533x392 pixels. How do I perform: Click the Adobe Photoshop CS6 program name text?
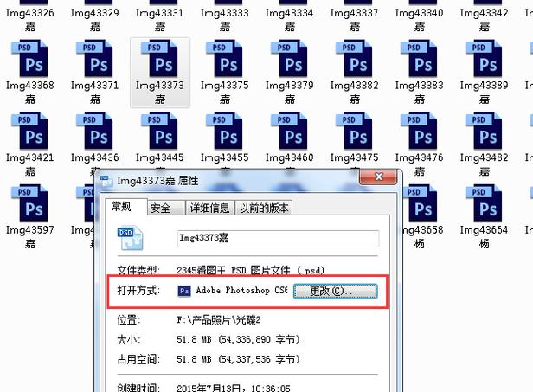pyautogui.click(x=242, y=291)
